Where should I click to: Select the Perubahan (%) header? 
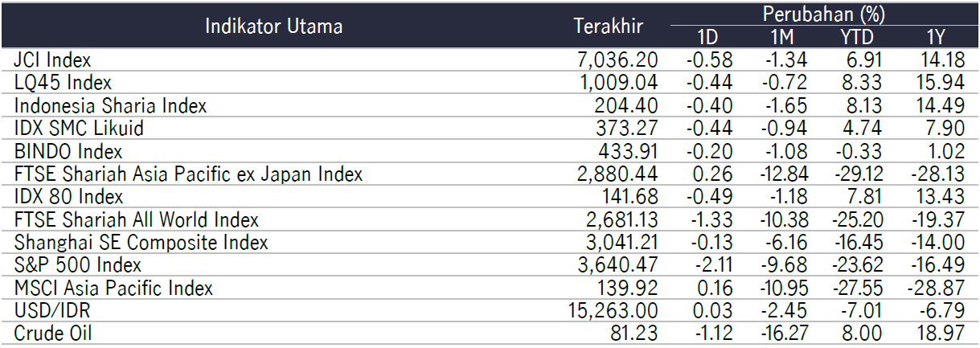click(820, 13)
